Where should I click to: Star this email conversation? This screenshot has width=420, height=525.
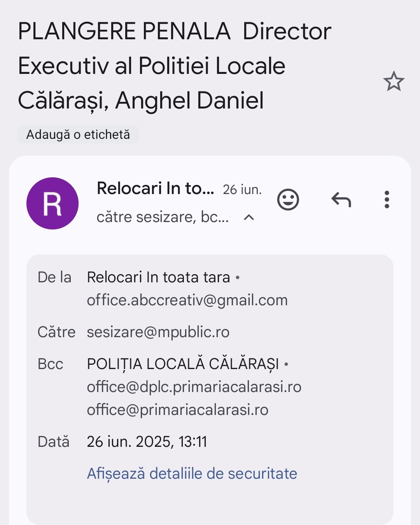[x=394, y=81]
